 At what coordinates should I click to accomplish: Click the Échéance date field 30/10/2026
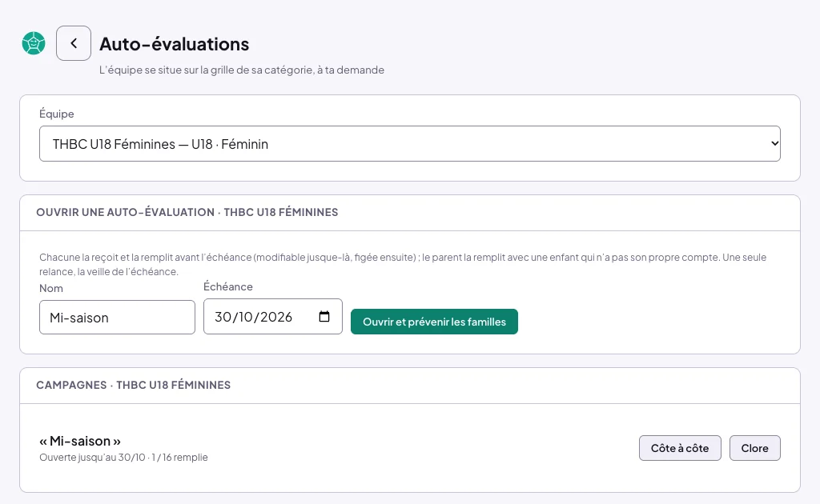[x=273, y=317]
